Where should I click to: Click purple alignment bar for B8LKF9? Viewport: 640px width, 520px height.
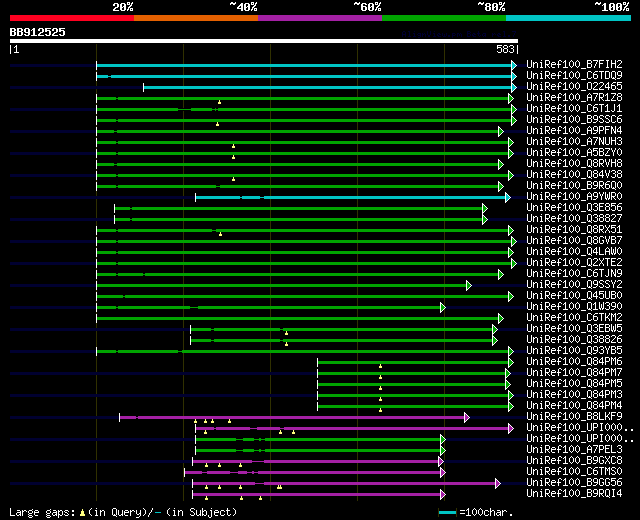click(x=292, y=418)
